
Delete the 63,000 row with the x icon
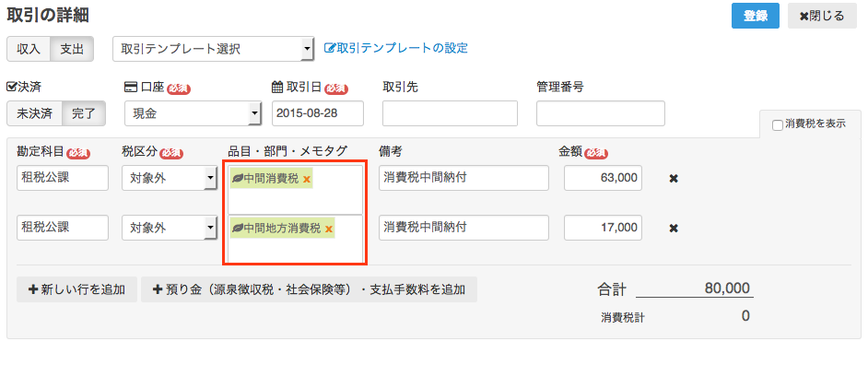tap(674, 178)
